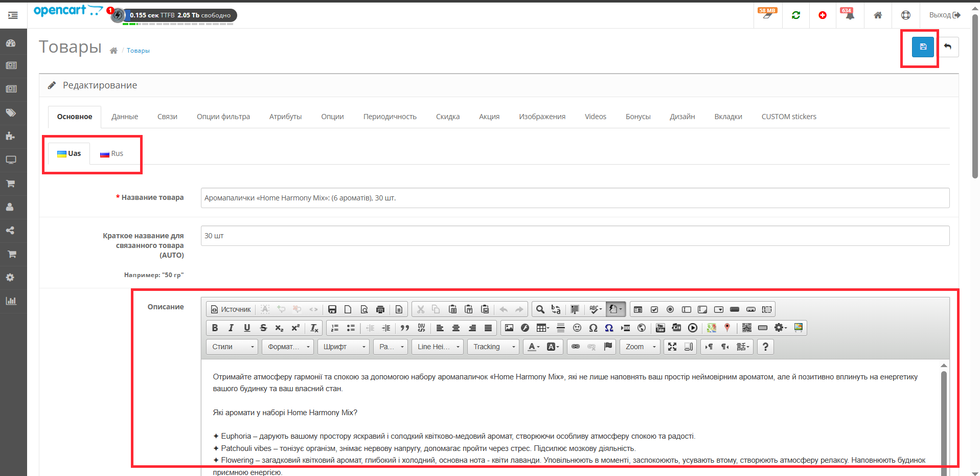980x476 pixels.
Task: Log out via the Выход link
Action: pos(945,15)
